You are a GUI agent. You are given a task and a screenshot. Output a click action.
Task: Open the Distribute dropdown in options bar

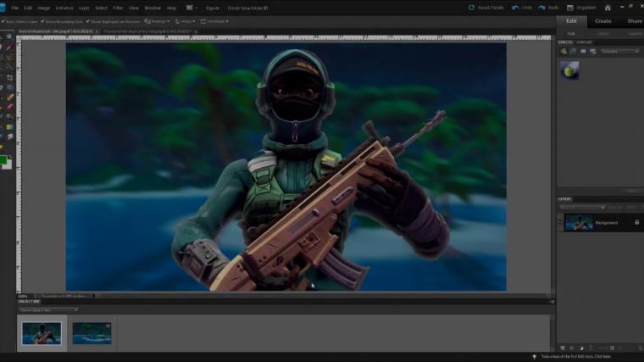[214, 21]
